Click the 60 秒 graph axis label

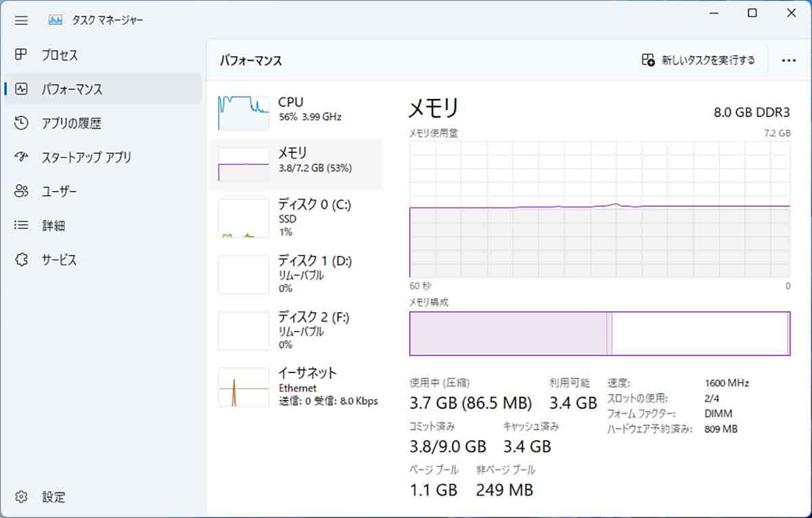tap(420, 286)
